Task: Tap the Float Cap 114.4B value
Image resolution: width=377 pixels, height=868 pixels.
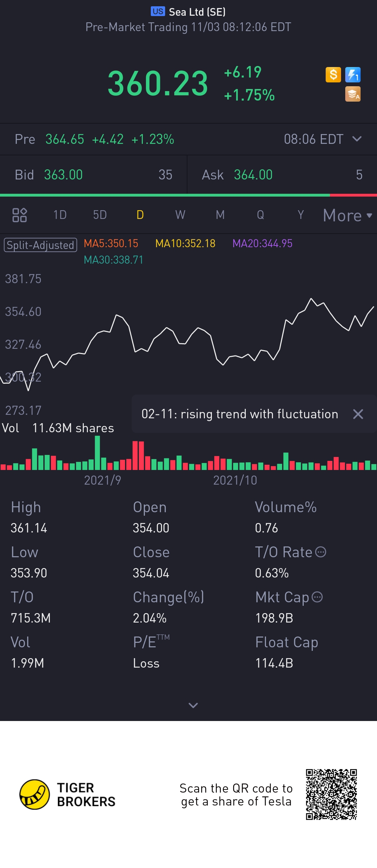Action: pos(274,663)
